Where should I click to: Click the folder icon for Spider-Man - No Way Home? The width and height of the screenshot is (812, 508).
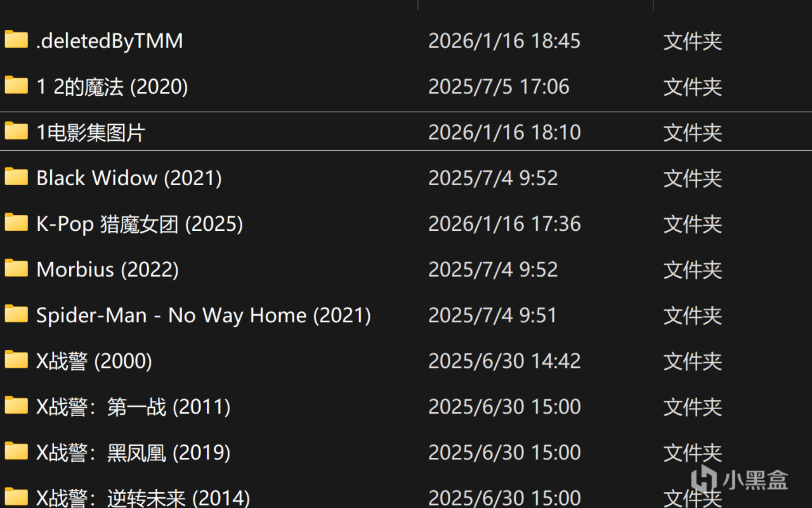click(16, 315)
